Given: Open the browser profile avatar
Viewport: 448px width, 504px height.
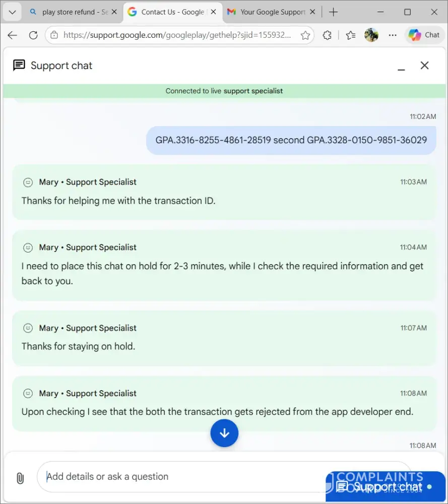Looking at the screenshot, I should (371, 35).
